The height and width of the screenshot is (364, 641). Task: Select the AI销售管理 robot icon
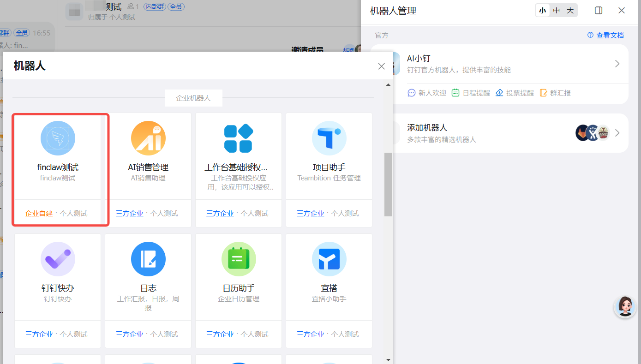[x=148, y=138]
